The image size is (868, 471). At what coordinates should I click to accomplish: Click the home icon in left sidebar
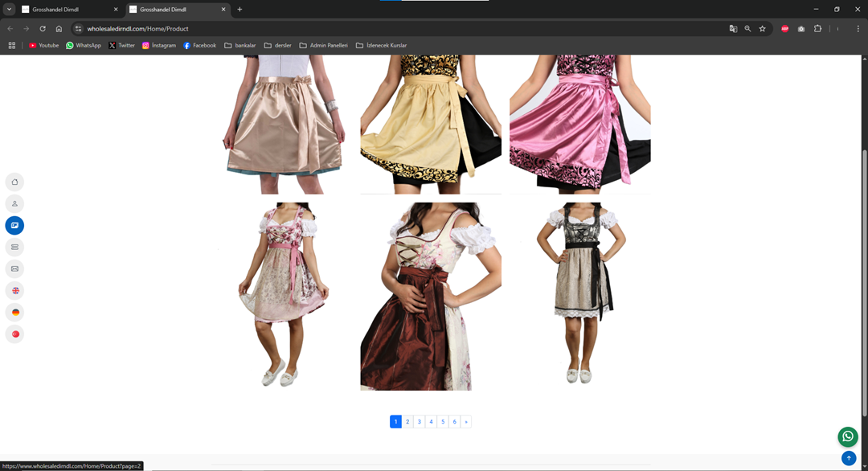(x=14, y=182)
